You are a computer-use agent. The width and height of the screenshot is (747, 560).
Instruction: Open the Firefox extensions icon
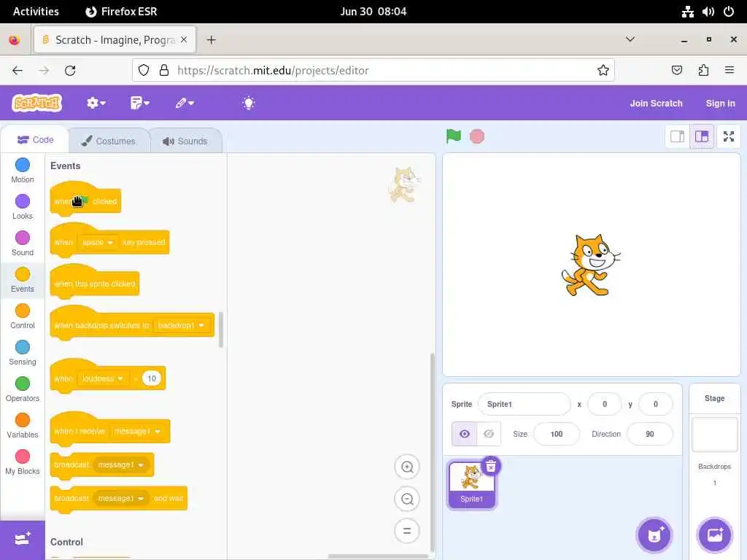pyautogui.click(x=703, y=71)
